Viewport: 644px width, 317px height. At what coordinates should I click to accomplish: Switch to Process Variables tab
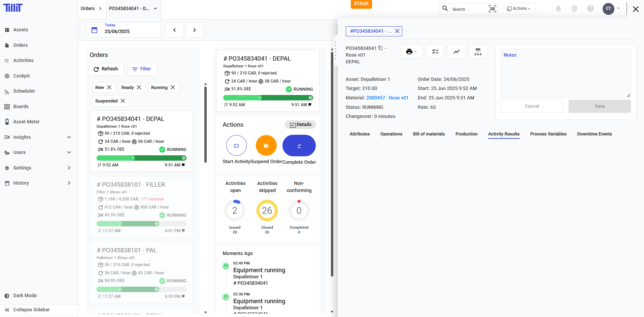click(x=548, y=134)
